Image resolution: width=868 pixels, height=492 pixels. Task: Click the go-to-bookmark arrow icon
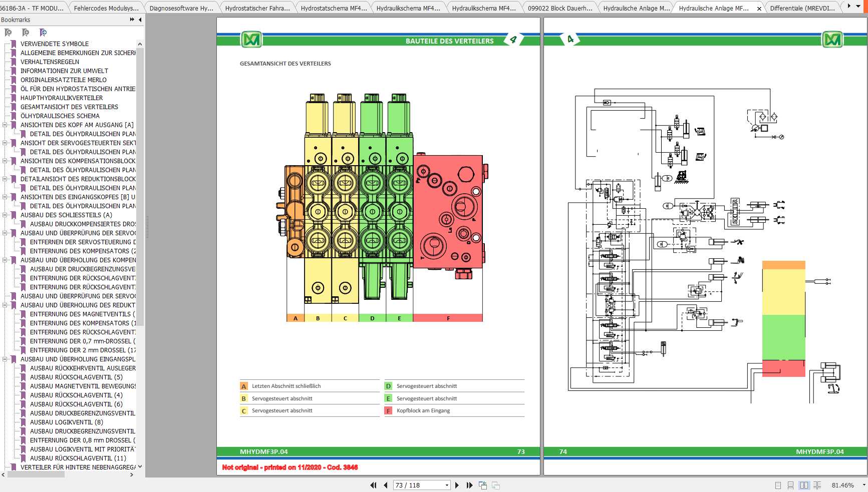pyautogui.click(x=43, y=33)
